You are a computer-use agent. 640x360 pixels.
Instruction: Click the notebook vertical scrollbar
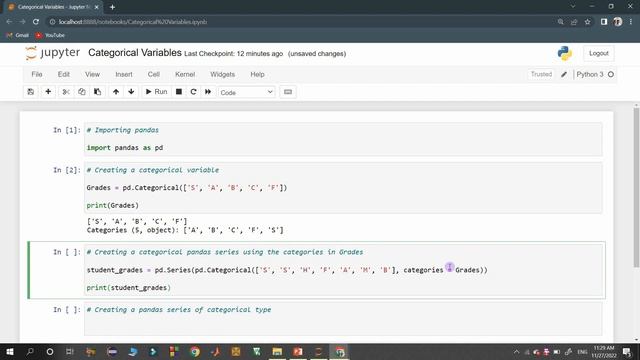coord(636,188)
